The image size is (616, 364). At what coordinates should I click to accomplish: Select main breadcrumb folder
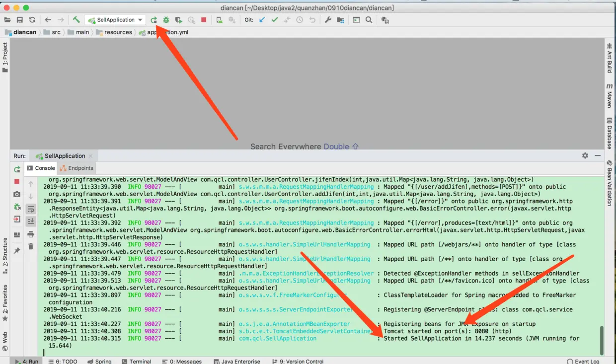tap(78, 32)
